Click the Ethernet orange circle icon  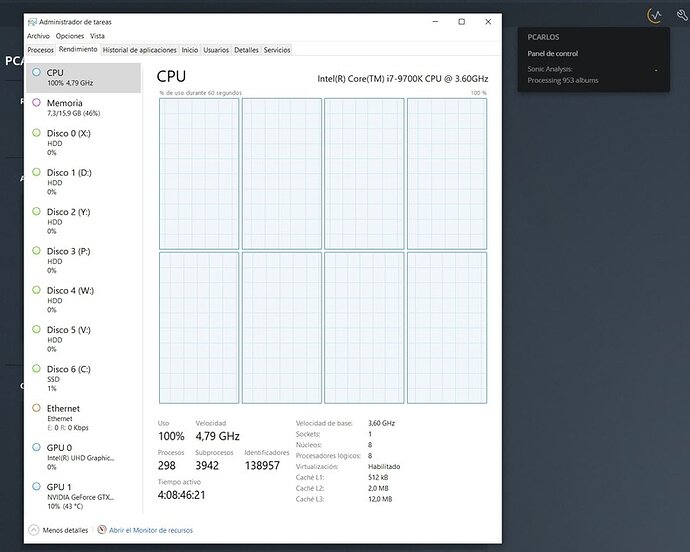click(37, 408)
